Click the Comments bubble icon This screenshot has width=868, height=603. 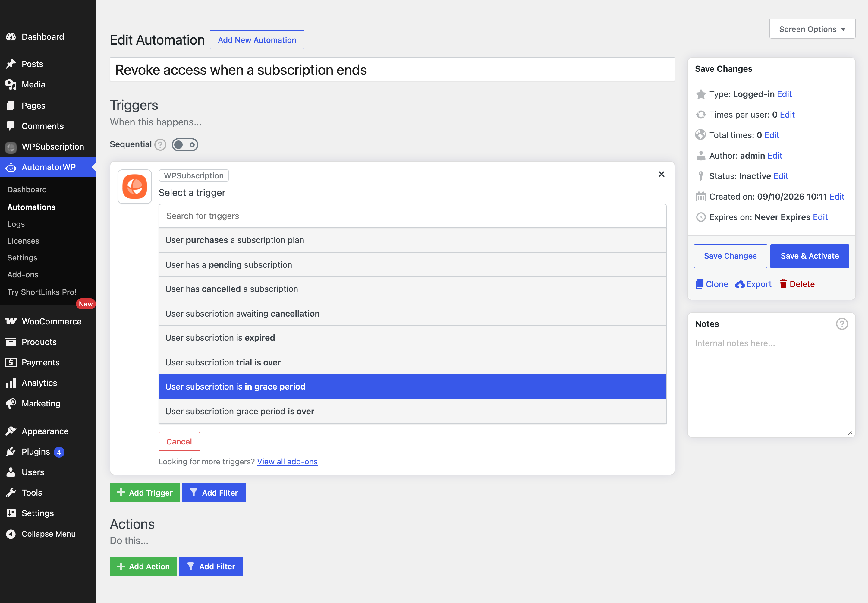coord(11,126)
